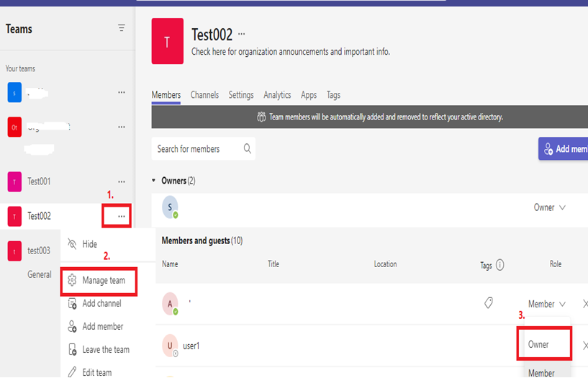Image resolution: width=588 pixels, height=378 pixels.
Task: Switch to the Members tab
Action: tap(166, 95)
